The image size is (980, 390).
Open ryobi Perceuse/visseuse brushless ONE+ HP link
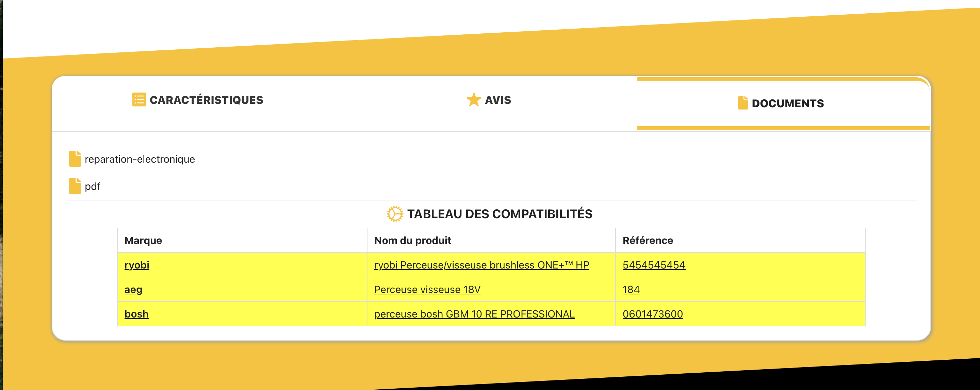(x=481, y=265)
